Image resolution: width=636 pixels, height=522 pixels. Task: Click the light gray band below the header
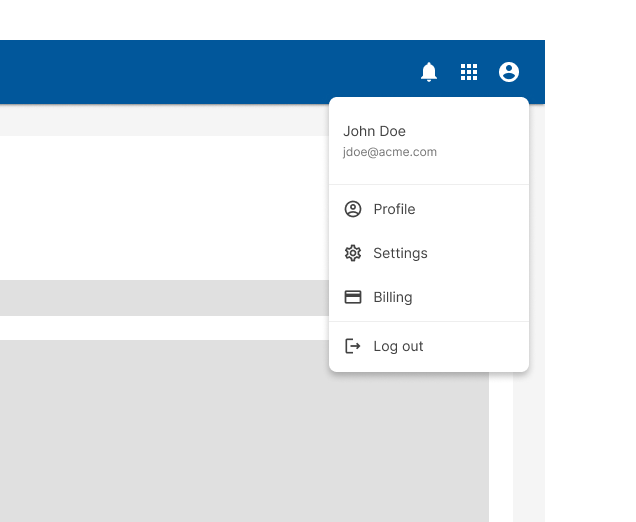160,120
